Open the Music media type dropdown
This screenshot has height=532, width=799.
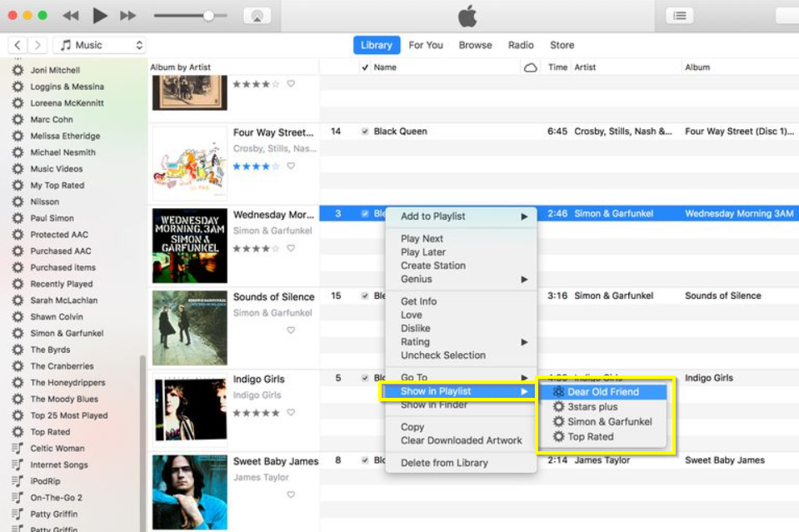[x=100, y=45]
